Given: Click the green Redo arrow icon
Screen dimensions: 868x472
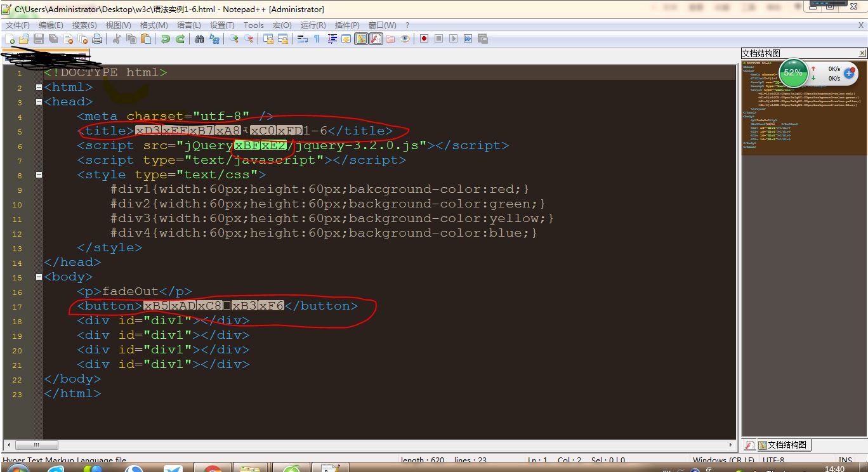Looking at the screenshot, I should click(180, 39).
